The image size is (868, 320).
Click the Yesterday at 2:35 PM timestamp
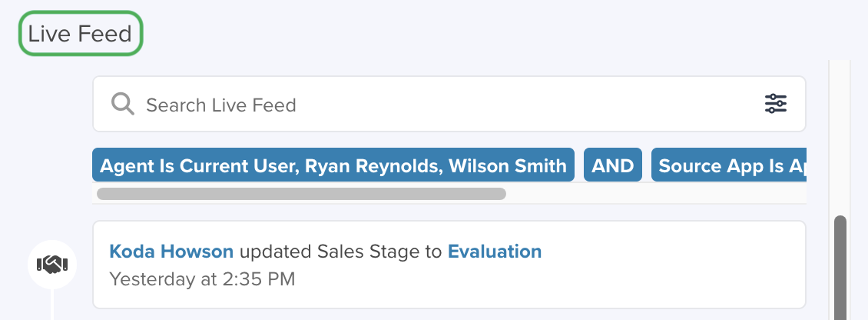pyautogui.click(x=202, y=279)
